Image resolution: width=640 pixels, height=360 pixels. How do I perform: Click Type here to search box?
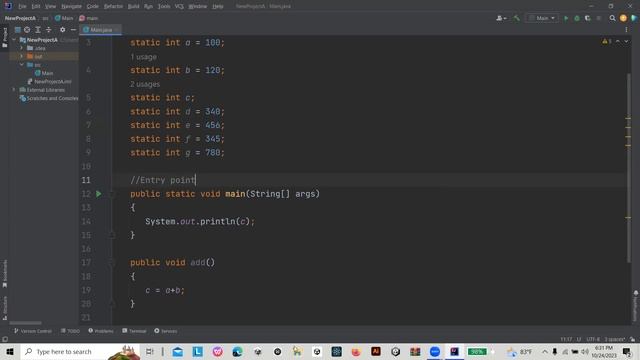(80, 351)
